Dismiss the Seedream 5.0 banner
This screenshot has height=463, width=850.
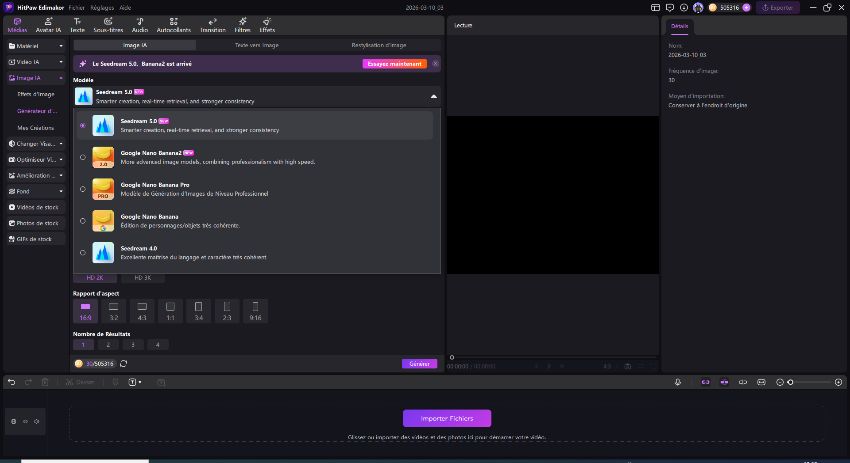coord(435,64)
